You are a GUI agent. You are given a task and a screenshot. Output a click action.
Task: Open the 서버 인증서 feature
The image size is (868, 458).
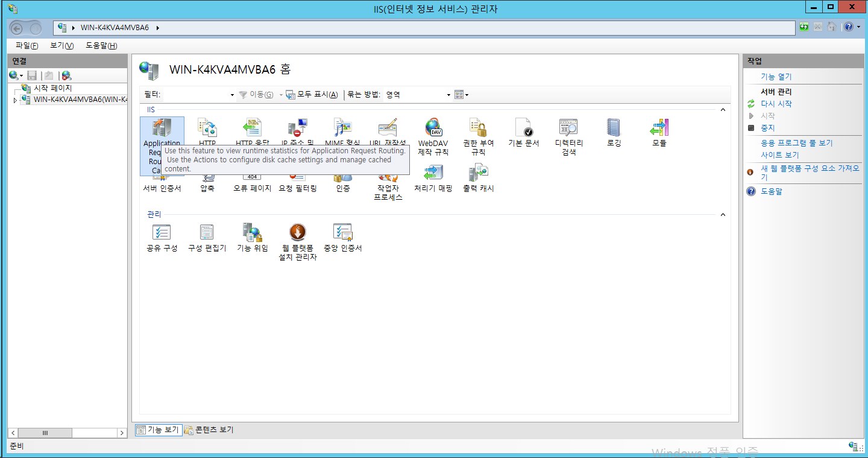(x=162, y=184)
